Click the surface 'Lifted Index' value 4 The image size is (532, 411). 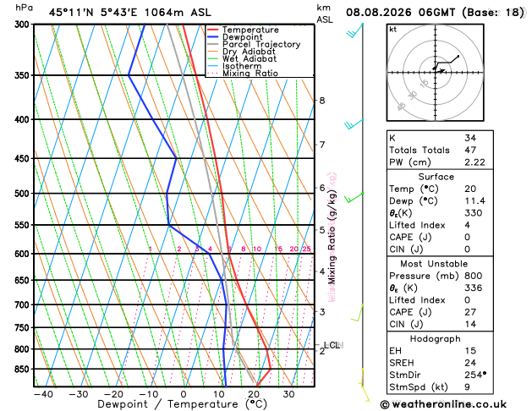pos(467,225)
